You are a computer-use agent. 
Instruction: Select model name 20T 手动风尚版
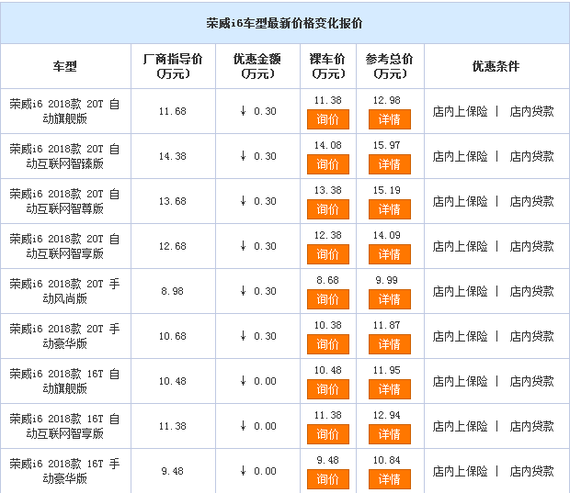(x=65, y=291)
